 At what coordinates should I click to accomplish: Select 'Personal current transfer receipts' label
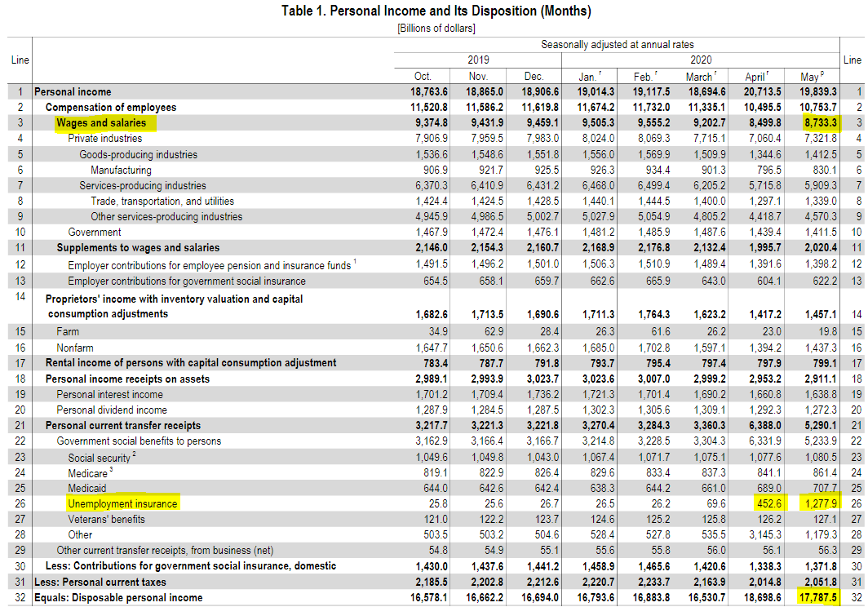coord(123,426)
